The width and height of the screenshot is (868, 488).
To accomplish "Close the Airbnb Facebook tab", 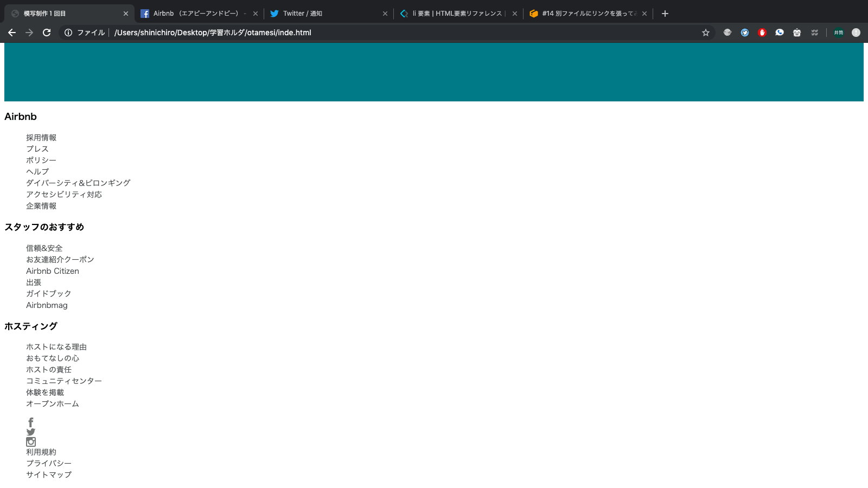I will pos(256,14).
